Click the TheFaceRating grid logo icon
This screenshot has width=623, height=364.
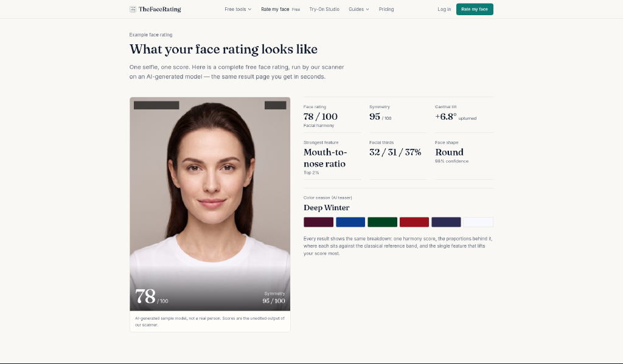click(133, 9)
